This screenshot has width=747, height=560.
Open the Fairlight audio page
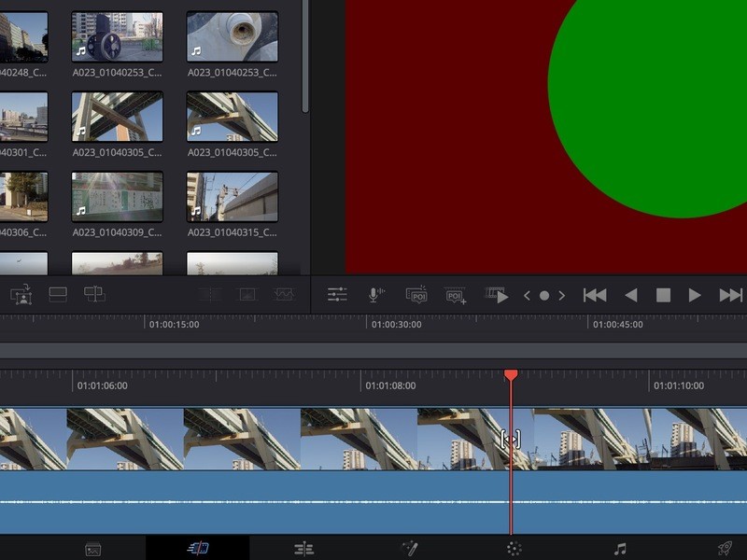click(619, 549)
